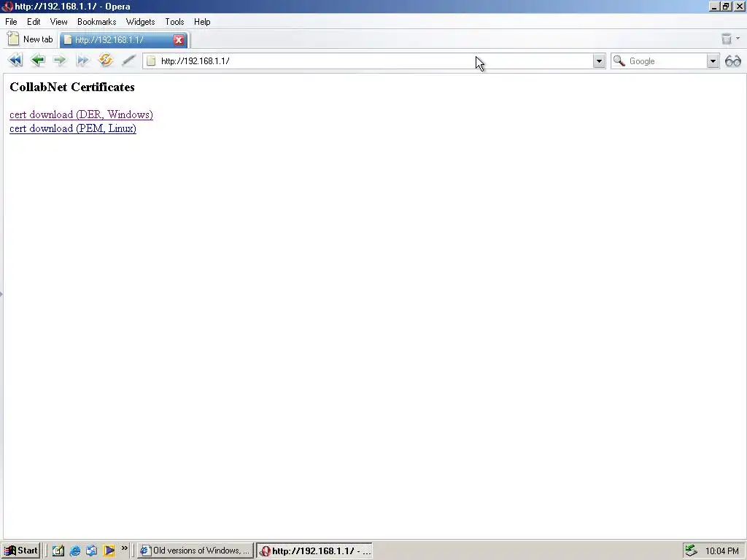Click the magnifier icon in search field

point(619,61)
